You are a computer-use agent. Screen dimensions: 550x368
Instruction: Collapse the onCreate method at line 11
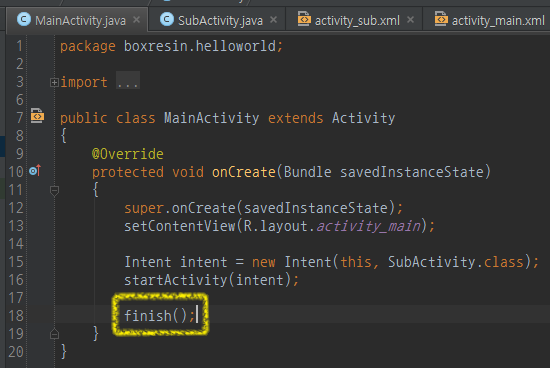tap(54, 191)
